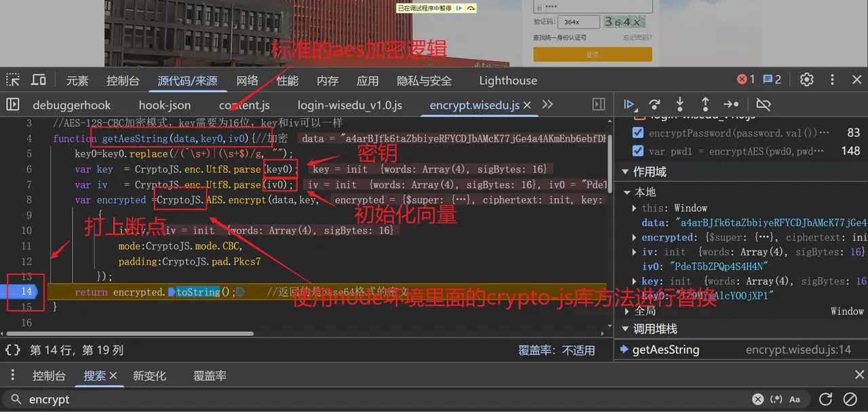Uncheck the encryptAES breakpoint on line 148

[637, 151]
